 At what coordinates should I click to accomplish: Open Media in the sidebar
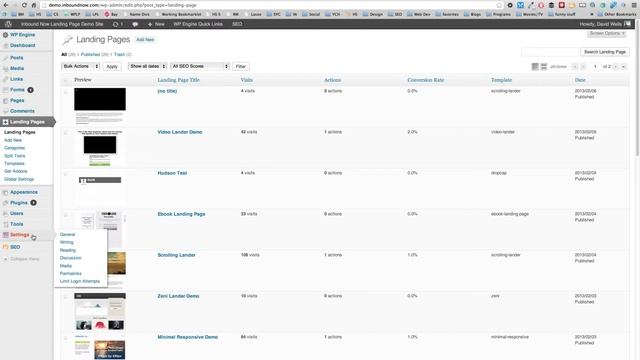pos(17,69)
